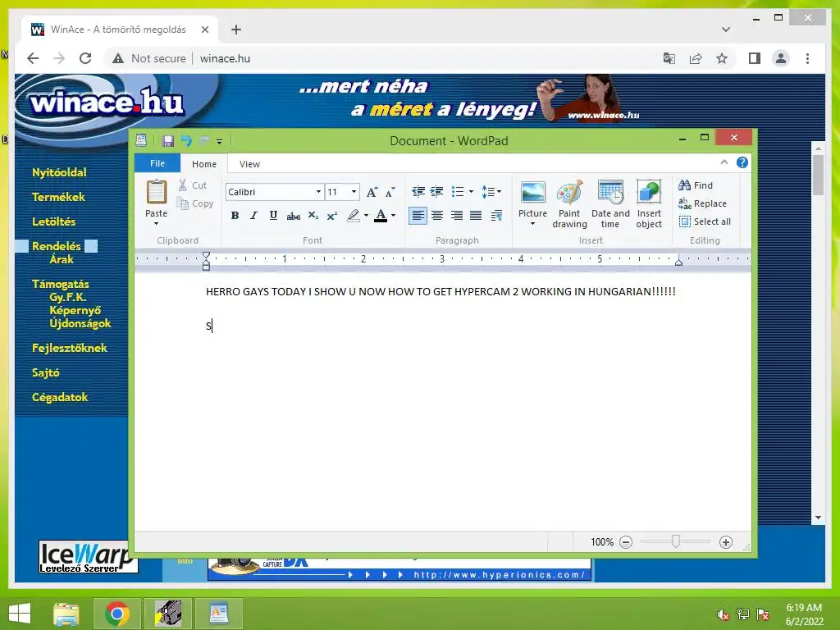Click Copy in the Clipboard group

pyautogui.click(x=195, y=203)
